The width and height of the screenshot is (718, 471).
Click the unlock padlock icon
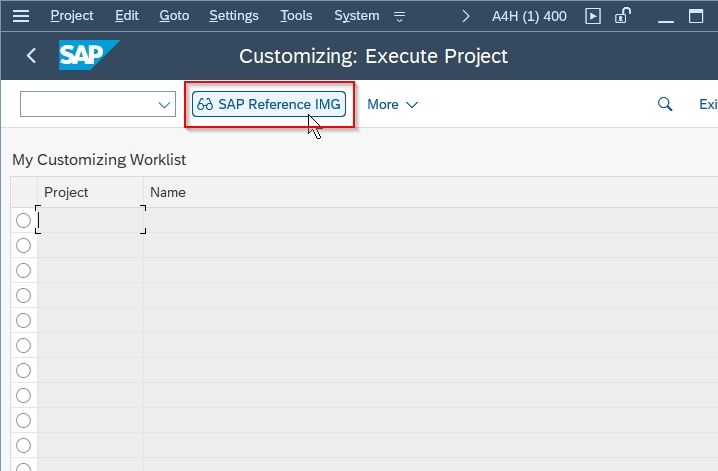coord(622,16)
